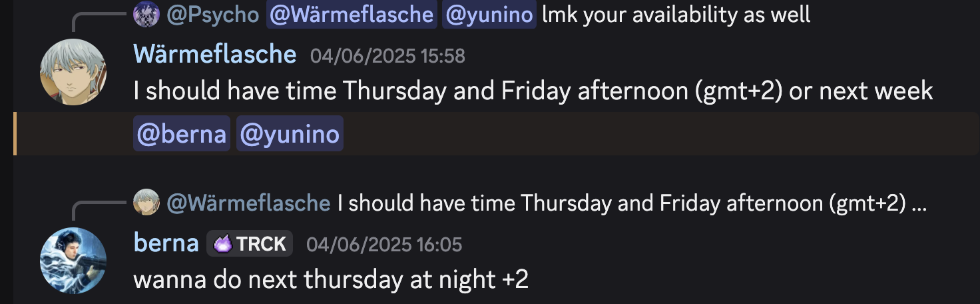Click Wärmeflasche's small avatar in reply preview
980x304 pixels.
pyautogui.click(x=146, y=202)
